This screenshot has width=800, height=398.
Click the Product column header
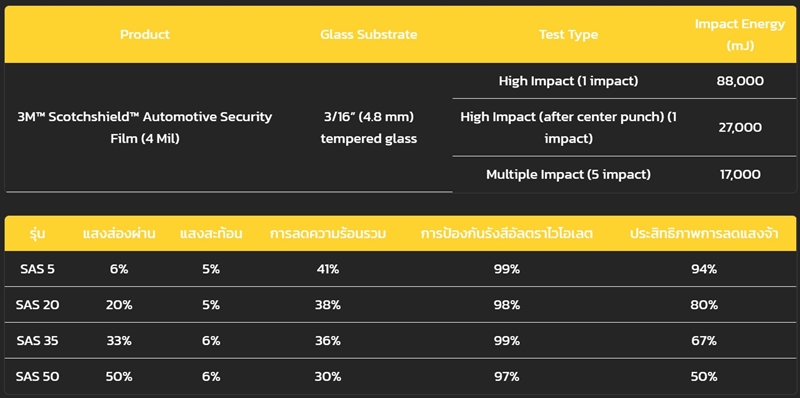point(145,35)
